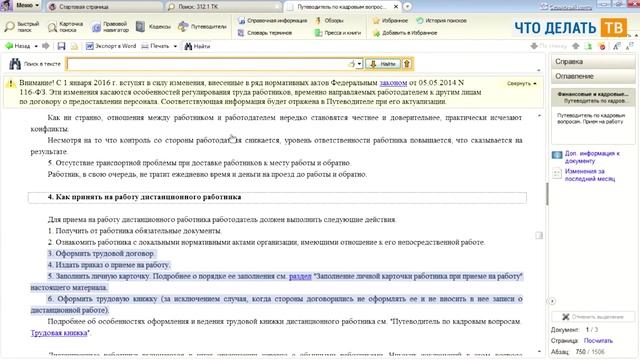Click the line 4. Издать приказ о приеме
This screenshot has height=360, width=640.
[x=109, y=265]
